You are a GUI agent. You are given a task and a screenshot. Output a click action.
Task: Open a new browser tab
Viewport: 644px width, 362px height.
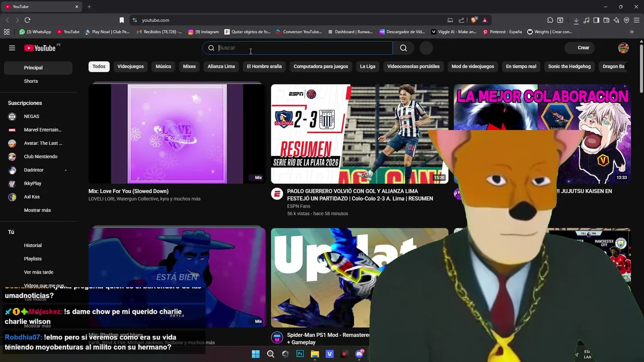click(89, 7)
